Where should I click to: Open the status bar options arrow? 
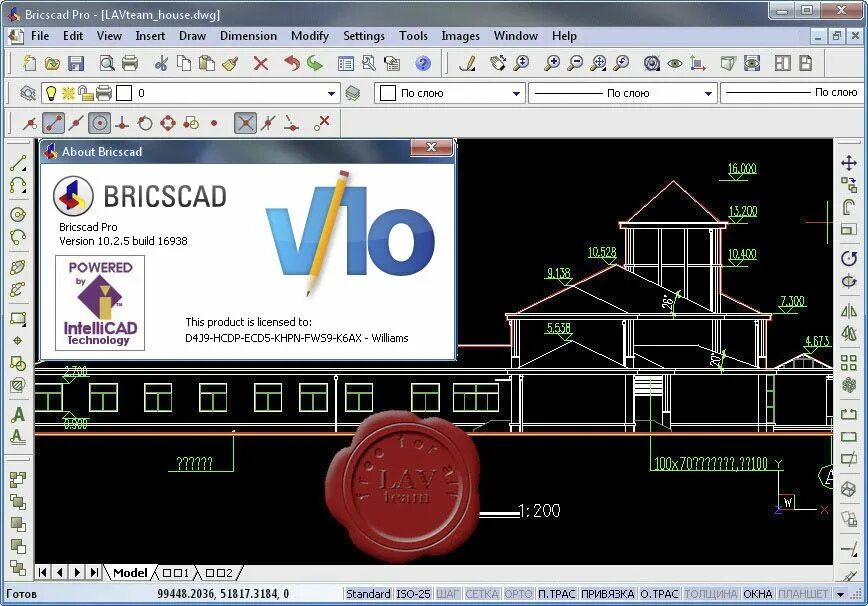click(x=840, y=594)
